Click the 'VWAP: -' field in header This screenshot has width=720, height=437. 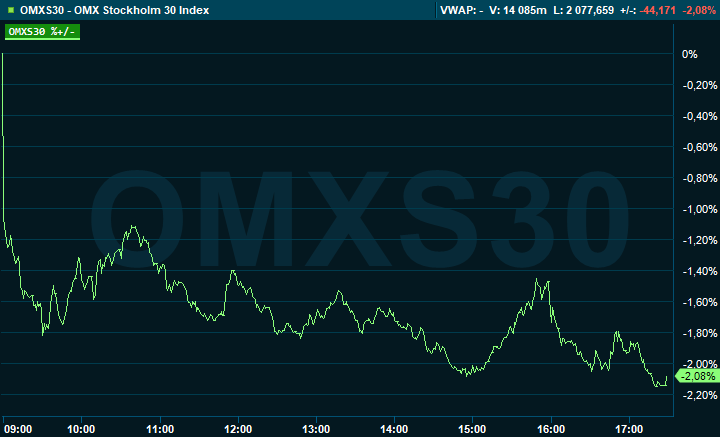point(461,10)
